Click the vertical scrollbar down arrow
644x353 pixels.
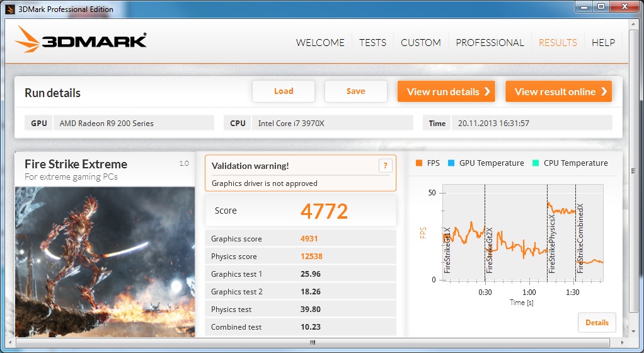[x=634, y=331]
